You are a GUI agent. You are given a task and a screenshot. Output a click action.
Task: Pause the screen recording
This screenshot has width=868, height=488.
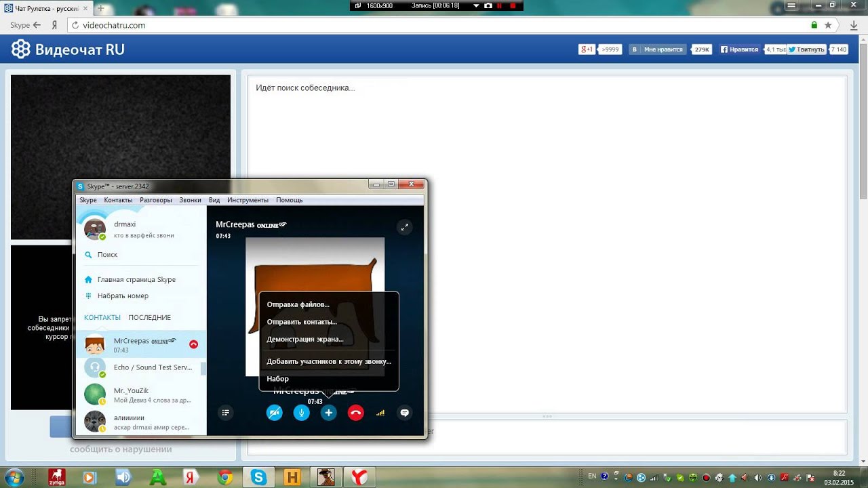pos(500,5)
